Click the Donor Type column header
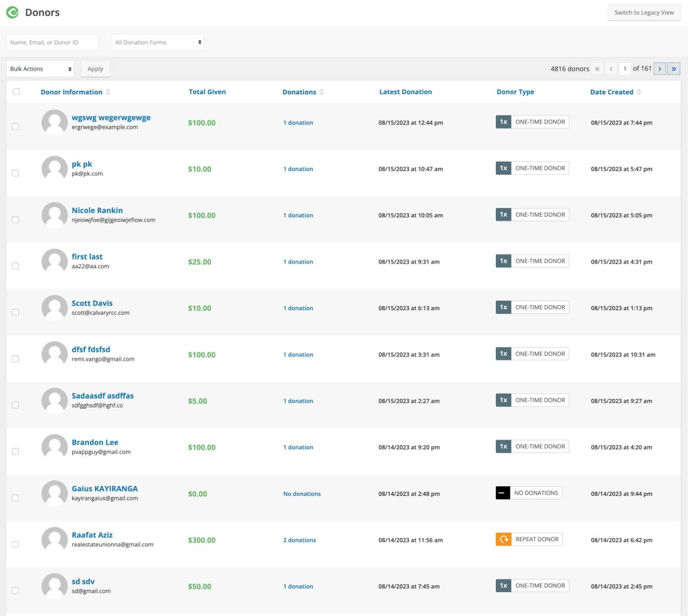This screenshot has height=616, width=688. tap(515, 92)
